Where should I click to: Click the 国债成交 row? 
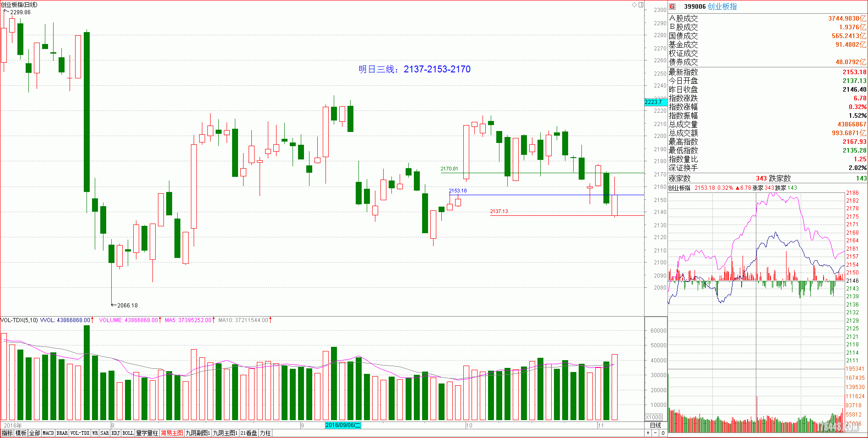click(767, 36)
